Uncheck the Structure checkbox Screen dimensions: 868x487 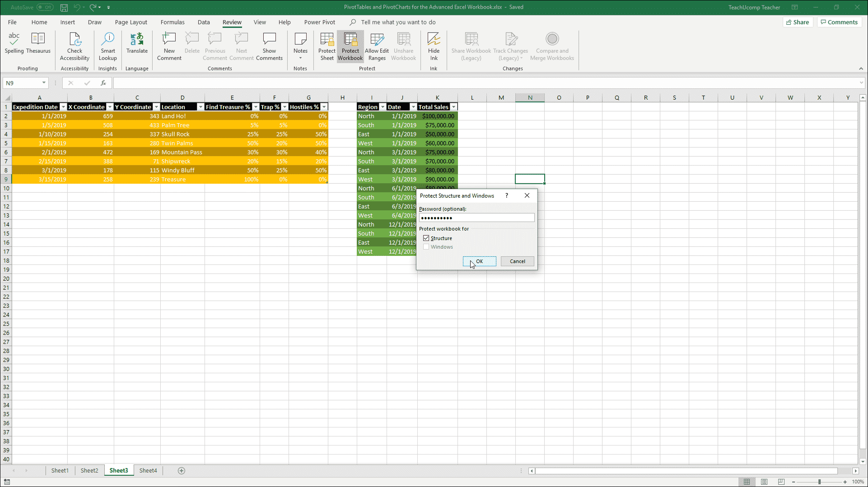426,238
